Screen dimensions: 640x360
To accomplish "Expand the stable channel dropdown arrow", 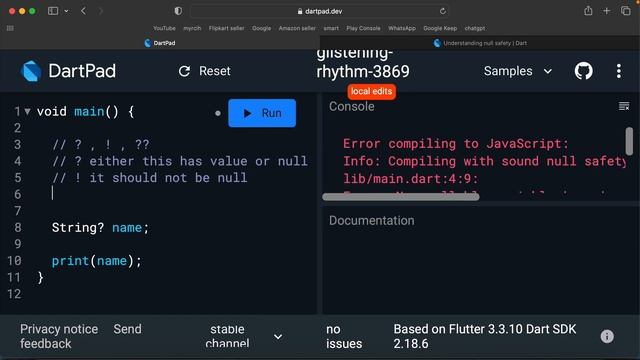I will (278, 337).
